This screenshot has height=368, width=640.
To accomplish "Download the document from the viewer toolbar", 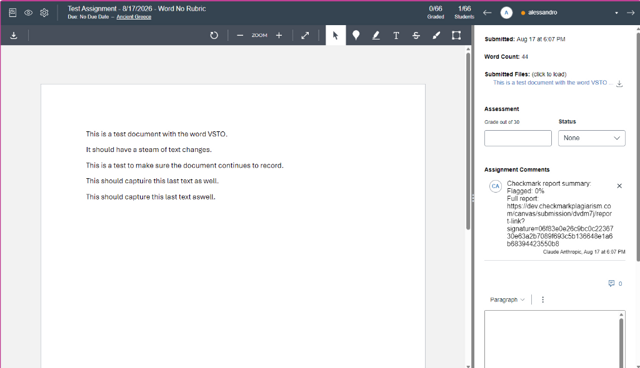I will (x=13, y=35).
